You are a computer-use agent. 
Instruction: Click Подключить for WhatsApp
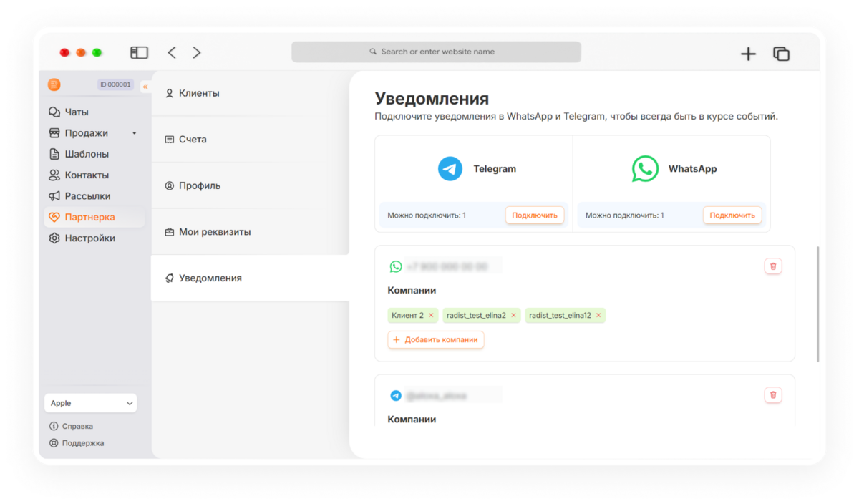[732, 215]
